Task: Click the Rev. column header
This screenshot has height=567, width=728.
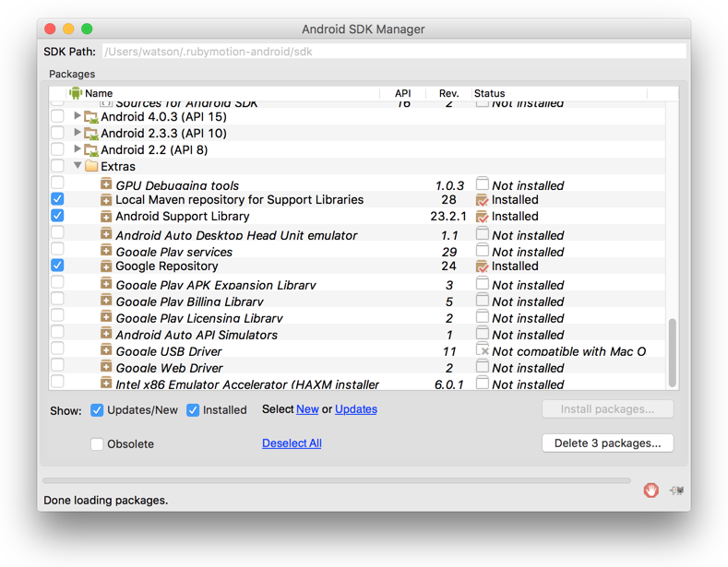Action: 448,93
